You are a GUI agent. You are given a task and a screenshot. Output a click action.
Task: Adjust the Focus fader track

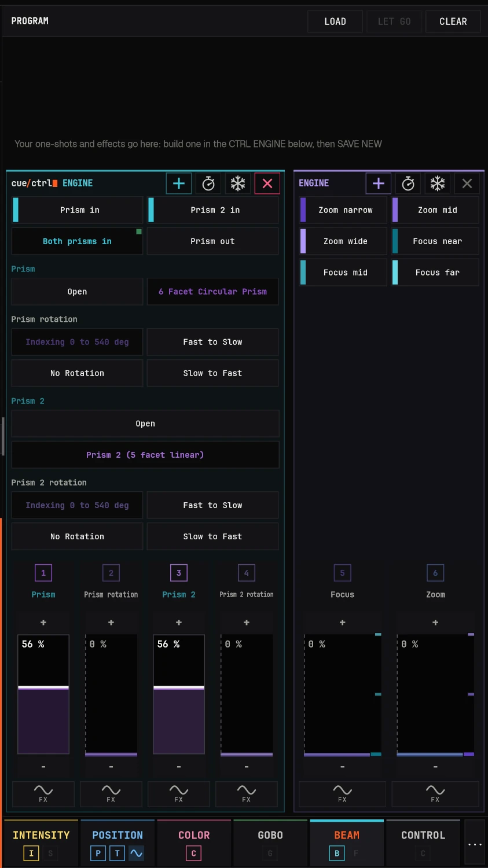click(342, 695)
